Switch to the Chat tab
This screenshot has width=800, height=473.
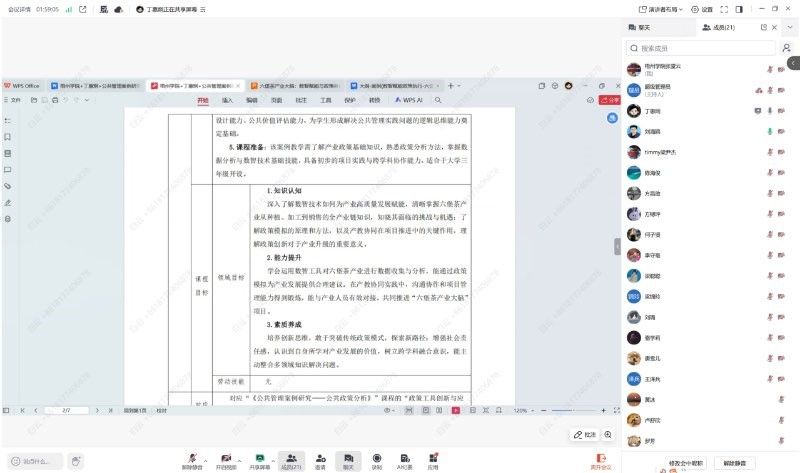click(643, 27)
